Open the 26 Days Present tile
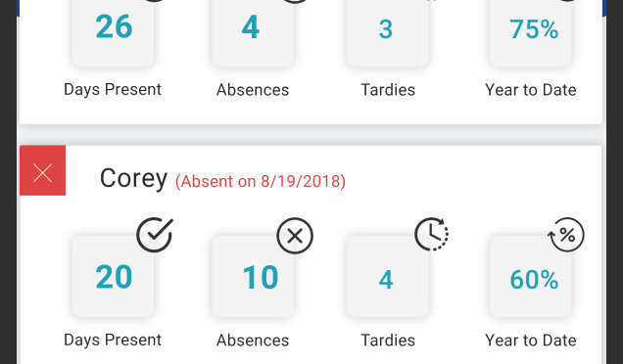The height and width of the screenshot is (364, 623). 114,32
